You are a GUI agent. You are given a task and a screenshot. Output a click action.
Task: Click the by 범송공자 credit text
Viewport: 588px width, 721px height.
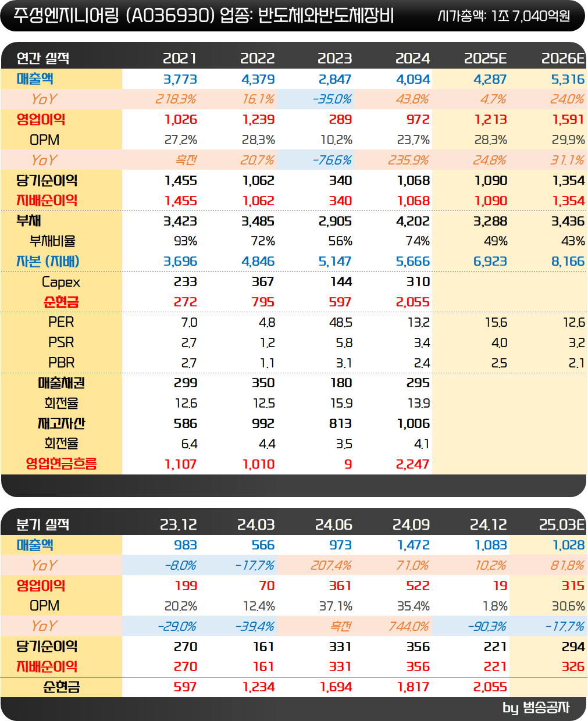tap(536, 708)
